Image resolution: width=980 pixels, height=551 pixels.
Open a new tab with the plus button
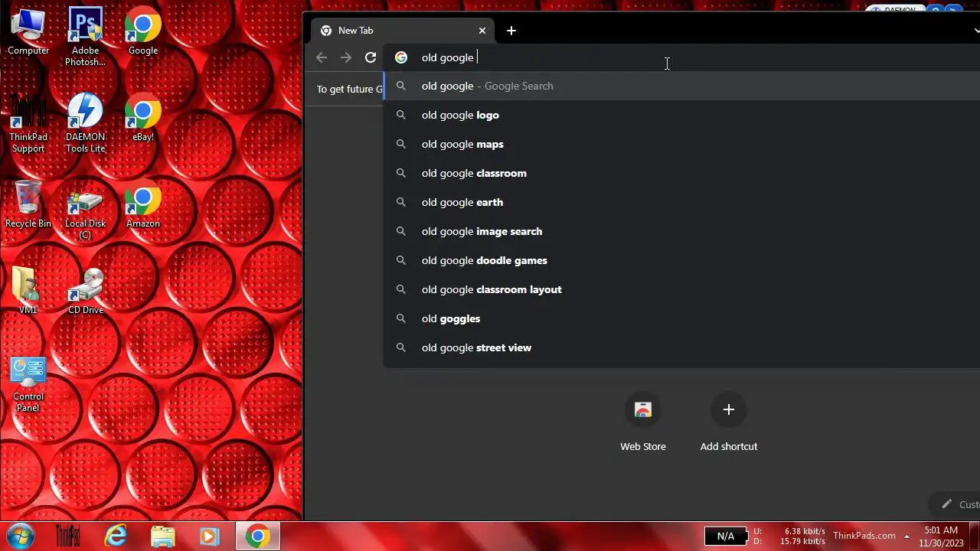pyautogui.click(x=511, y=31)
